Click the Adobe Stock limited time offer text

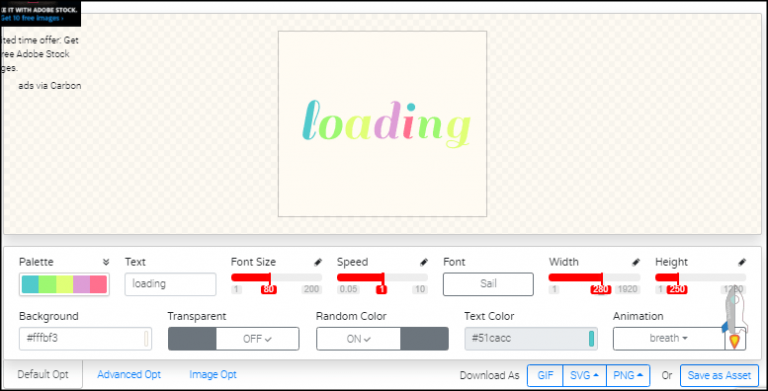[39, 54]
